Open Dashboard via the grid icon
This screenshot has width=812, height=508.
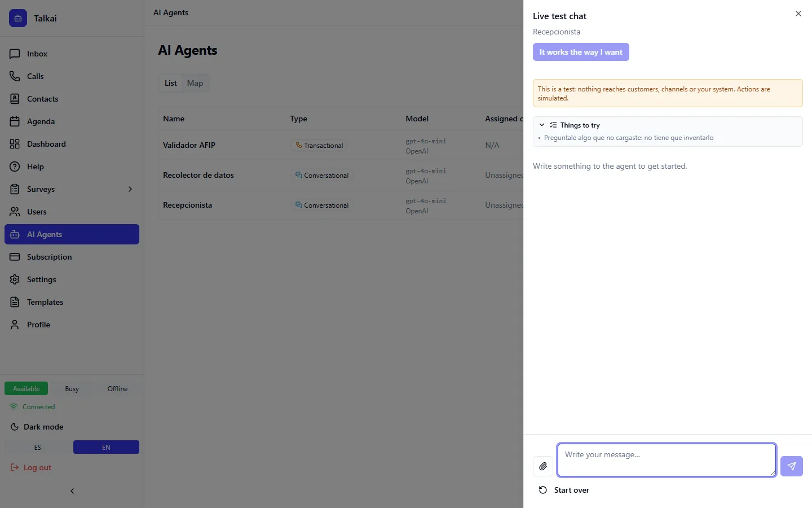tap(15, 144)
